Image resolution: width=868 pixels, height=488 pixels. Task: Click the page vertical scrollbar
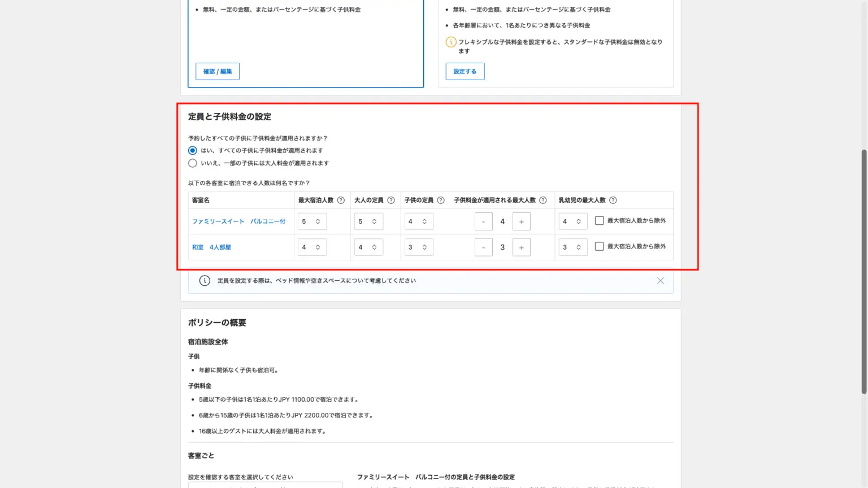coord(863,271)
